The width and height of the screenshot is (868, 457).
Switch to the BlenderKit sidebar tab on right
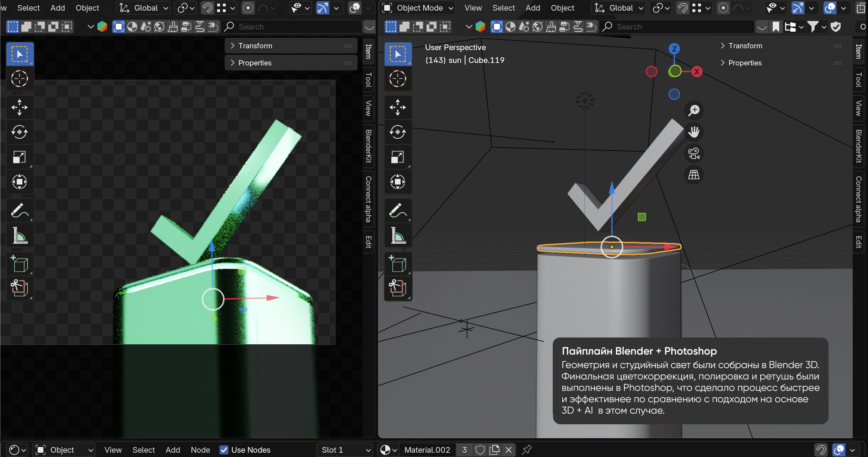[859, 146]
